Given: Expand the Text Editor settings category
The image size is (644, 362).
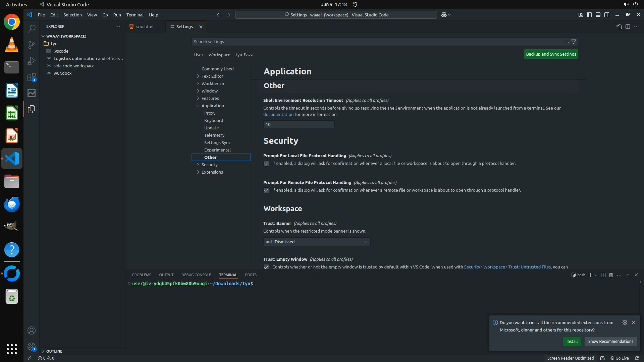Looking at the screenshot, I should [x=212, y=76].
